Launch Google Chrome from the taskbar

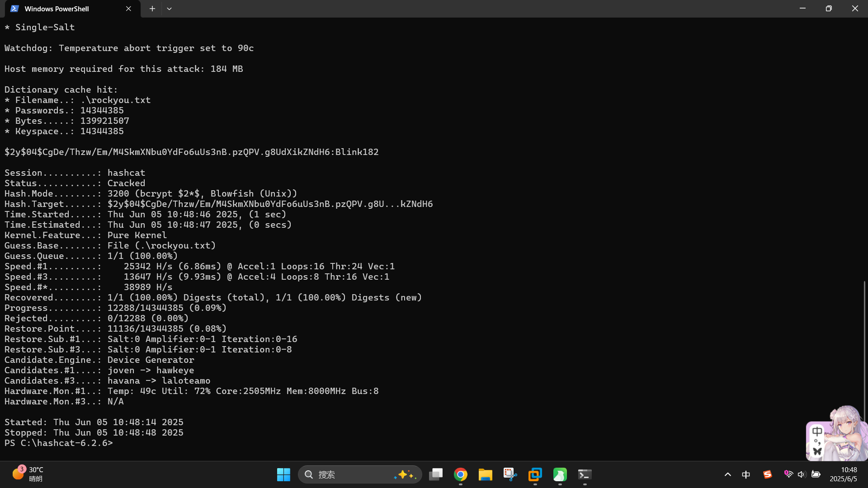pyautogui.click(x=461, y=474)
